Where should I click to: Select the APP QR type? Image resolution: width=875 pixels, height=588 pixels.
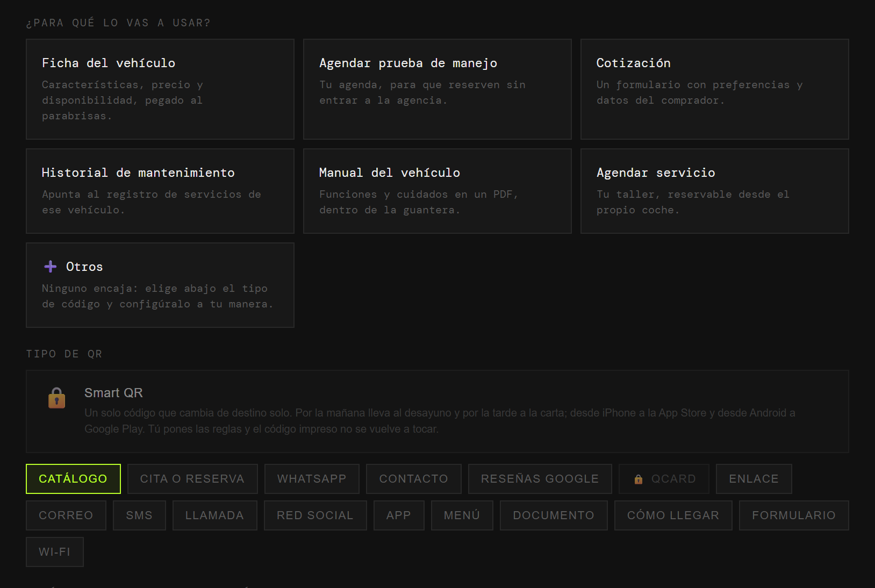pyautogui.click(x=399, y=515)
